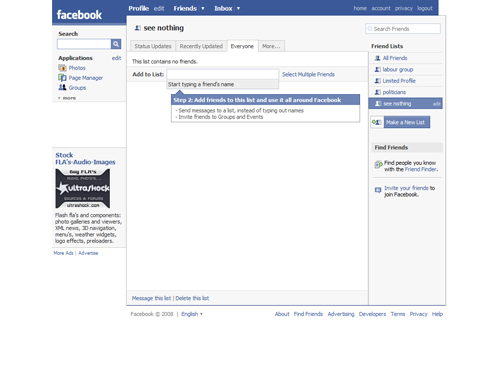Click edit next to Profile
The height and width of the screenshot is (375, 500).
coord(159,8)
